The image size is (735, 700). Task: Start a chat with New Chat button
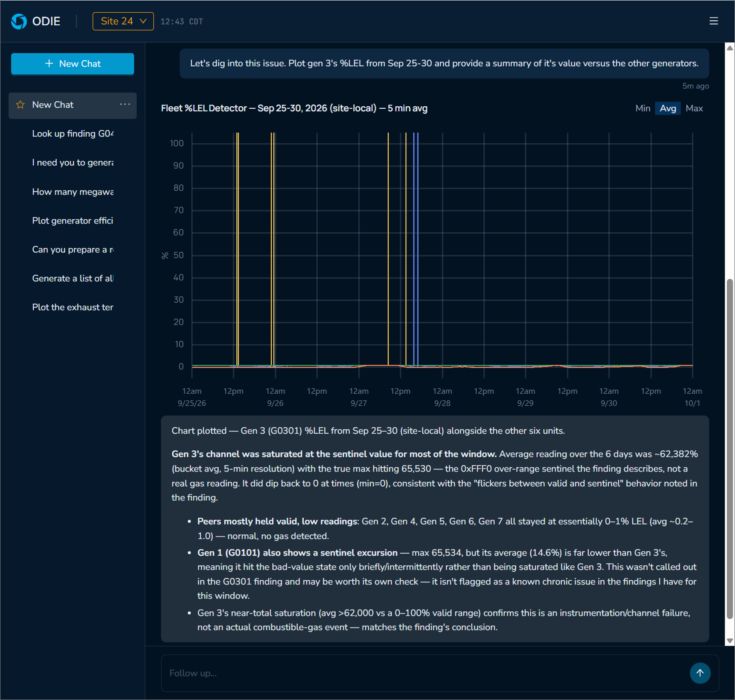72,64
